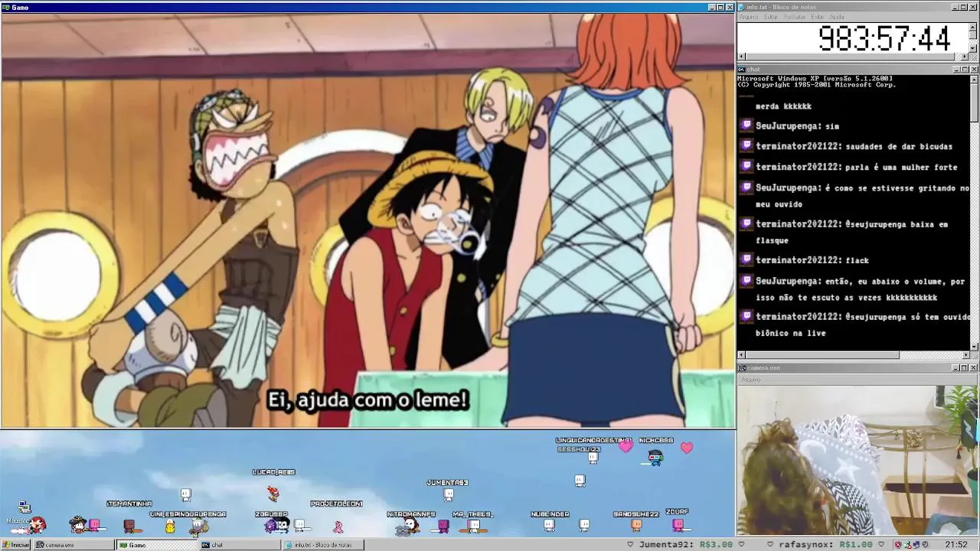Click the Notepad icon in info.txt title bar
Image resolution: width=980 pixels, height=551 pixels.
[x=742, y=7]
